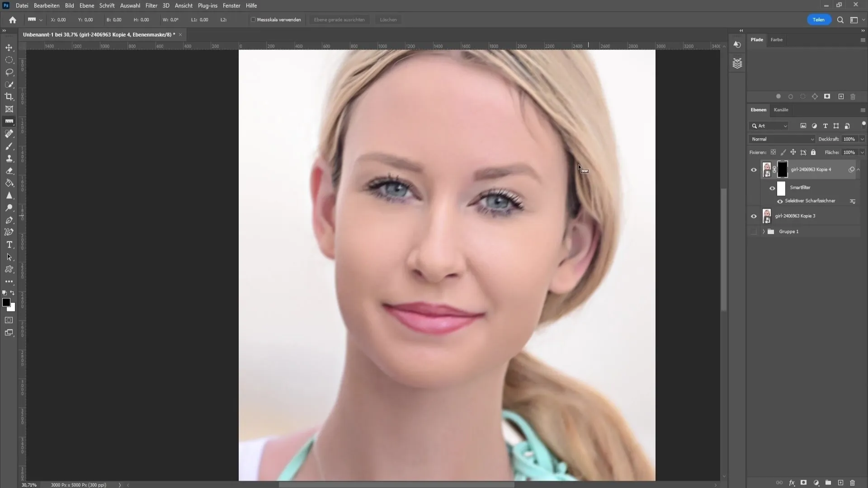Select the Crop tool
Image resolution: width=868 pixels, height=488 pixels.
click(9, 97)
